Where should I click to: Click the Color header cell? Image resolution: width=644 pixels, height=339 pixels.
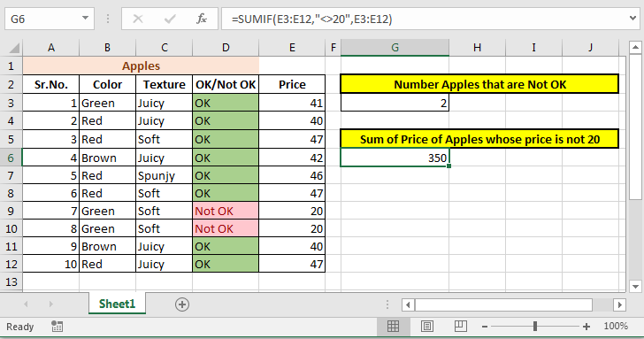pos(107,84)
